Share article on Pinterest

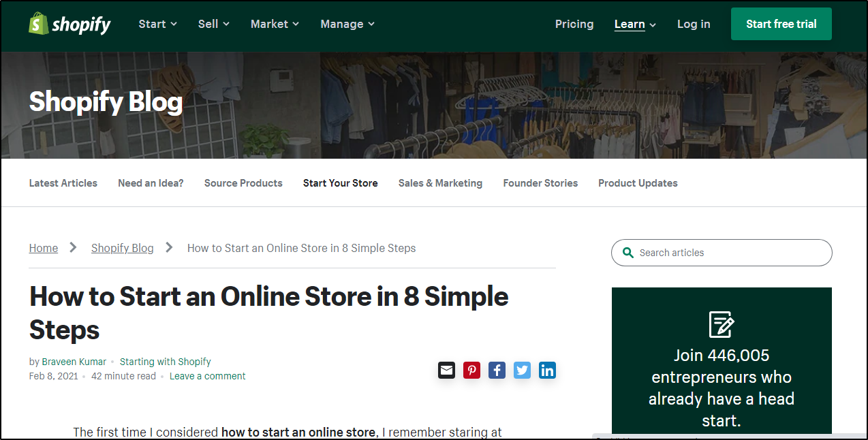(471, 370)
